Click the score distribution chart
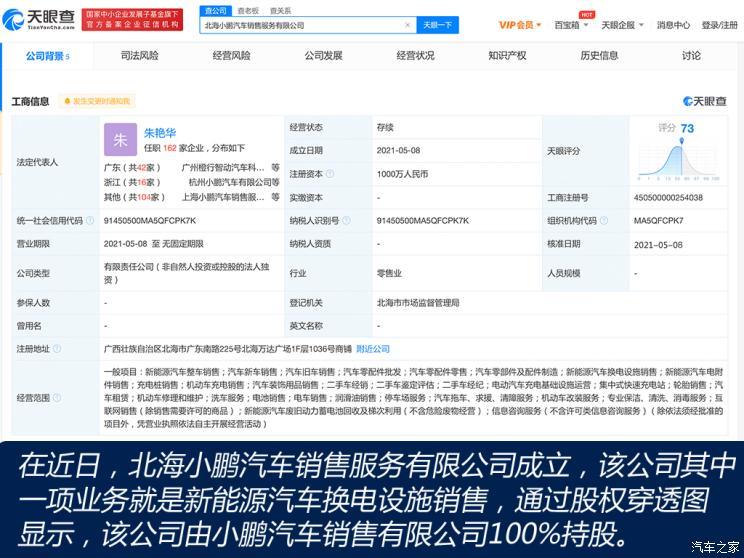Image resolution: width=744 pixels, height=558 pixels. point(679,159)
